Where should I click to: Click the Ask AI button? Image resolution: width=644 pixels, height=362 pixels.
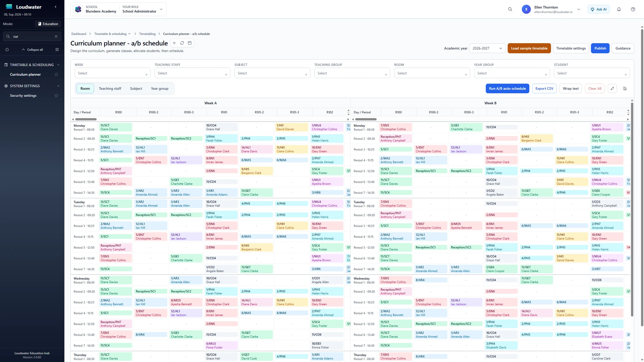click(x=598, y=9)
